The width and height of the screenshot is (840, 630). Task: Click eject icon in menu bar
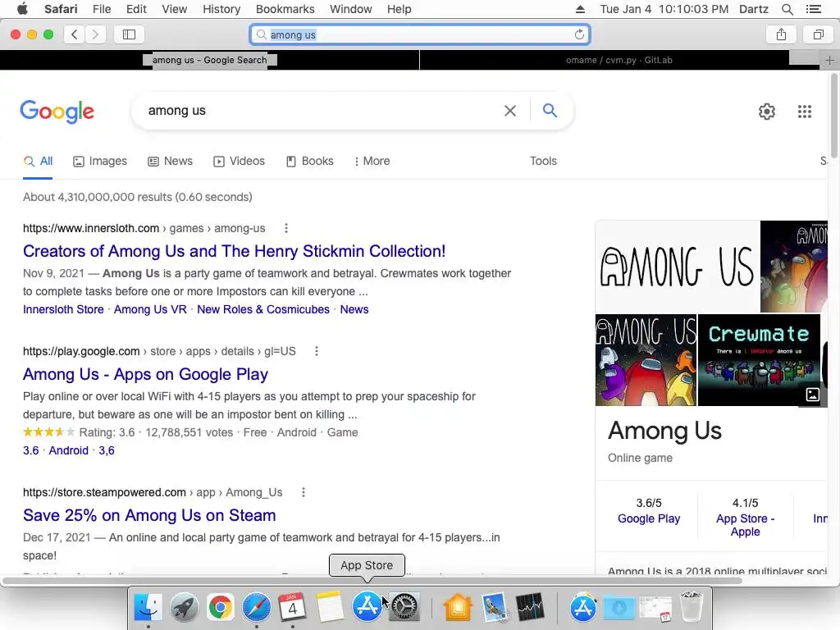[580, 9]
